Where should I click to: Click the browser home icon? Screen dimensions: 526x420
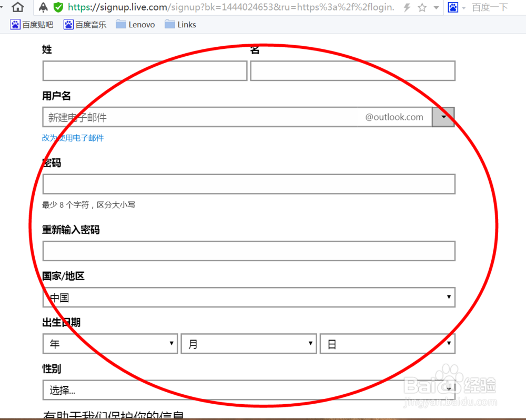[x=18, y=7]
